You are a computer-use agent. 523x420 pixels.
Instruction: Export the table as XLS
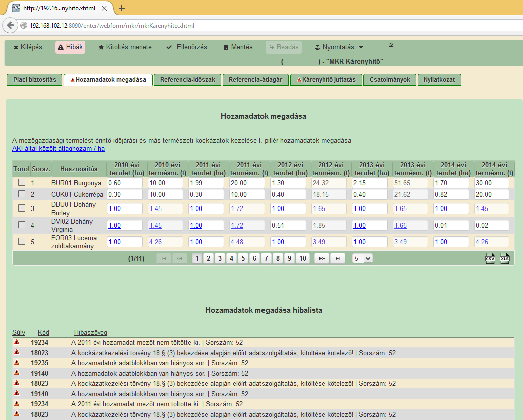[504, 258]
